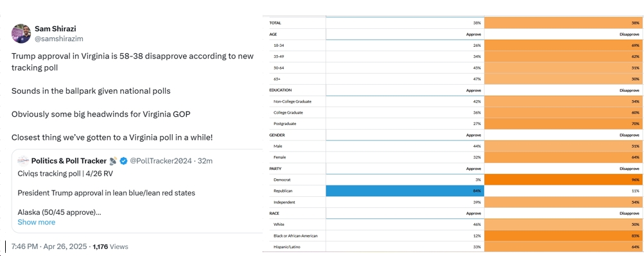This screenshot has height=256, width=644.
Task: Click the EDUCATION section header row
Action: tap(453, 90)
